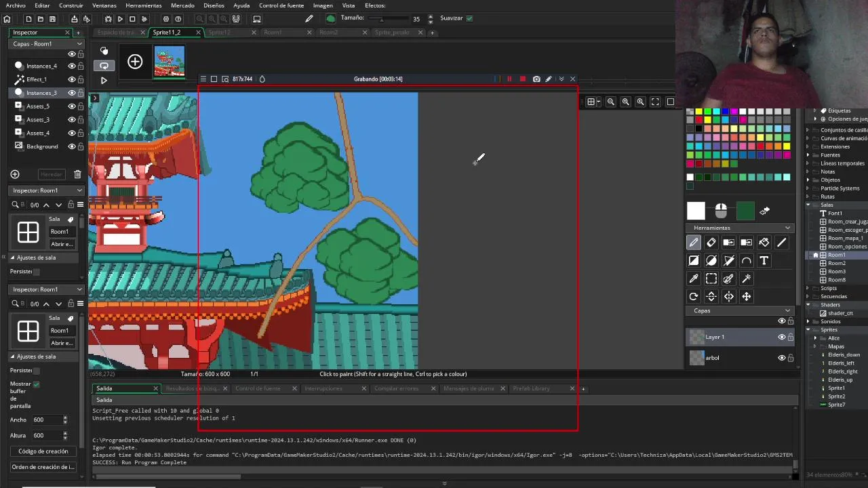Choose the rectangular Selection tool
The width and height of the screenshot is (868, 488).
click(x=711, y=279)
